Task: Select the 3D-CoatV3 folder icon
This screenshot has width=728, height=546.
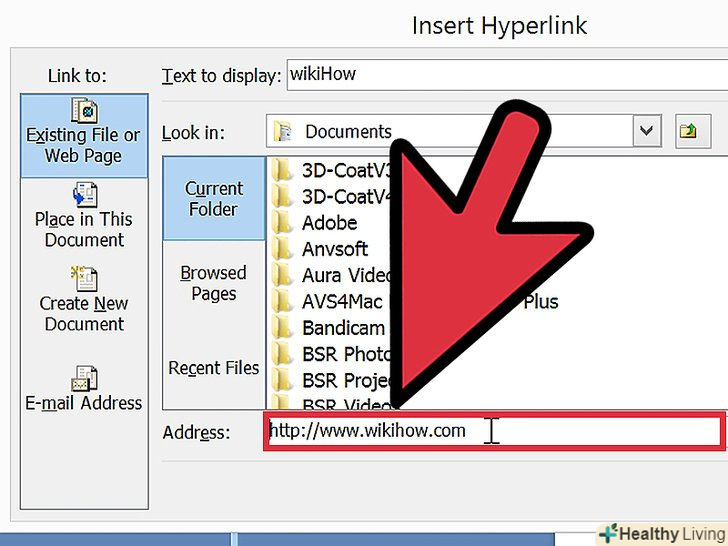Action: coord(282,170)
